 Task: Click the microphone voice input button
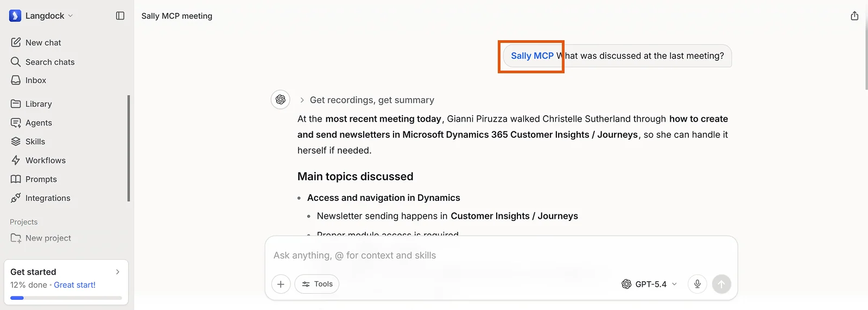click(x=697, y=284)
